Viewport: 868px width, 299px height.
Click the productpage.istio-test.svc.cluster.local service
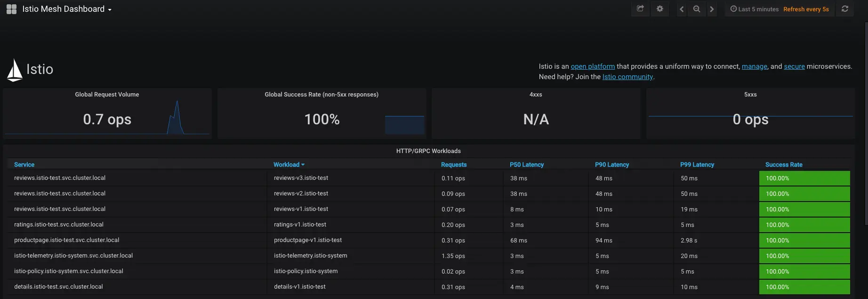(66, 240)
